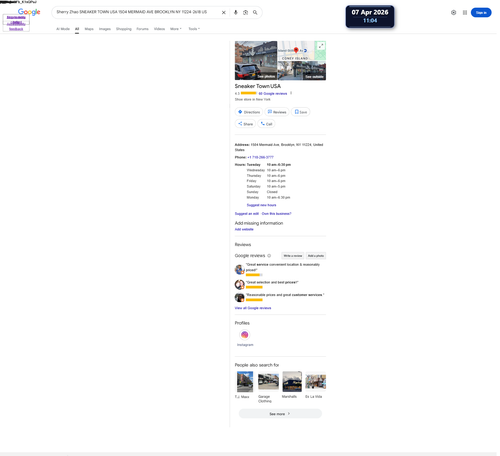Click the red map location pin
The image size is (500, 456).
click(x=296, y=50)
